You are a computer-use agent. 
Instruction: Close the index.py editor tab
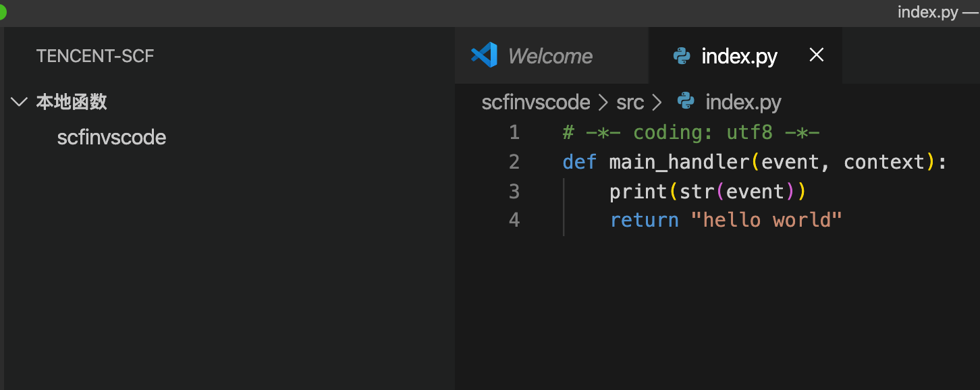click(x=816, y=55)
